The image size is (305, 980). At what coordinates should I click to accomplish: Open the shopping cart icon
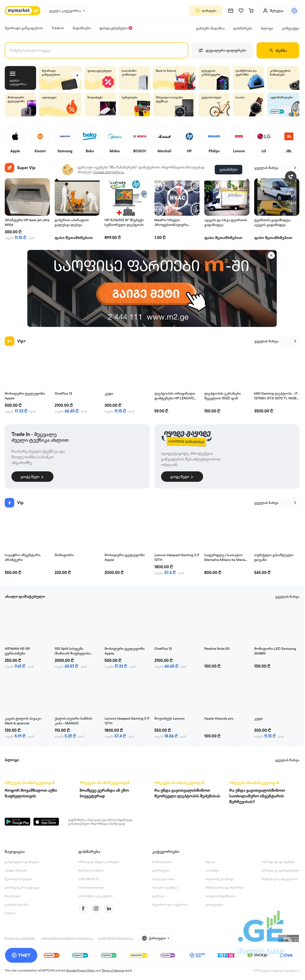coord(251,11)
